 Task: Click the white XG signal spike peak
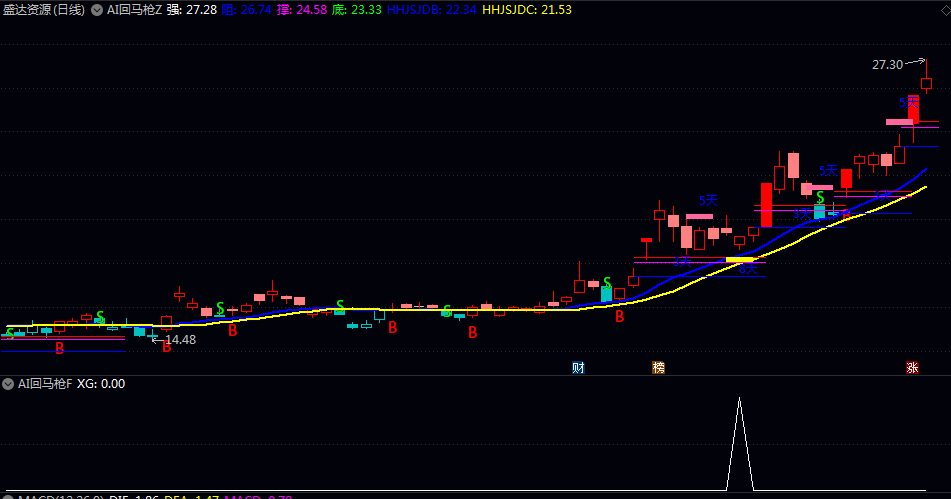(x=739, y=399)
